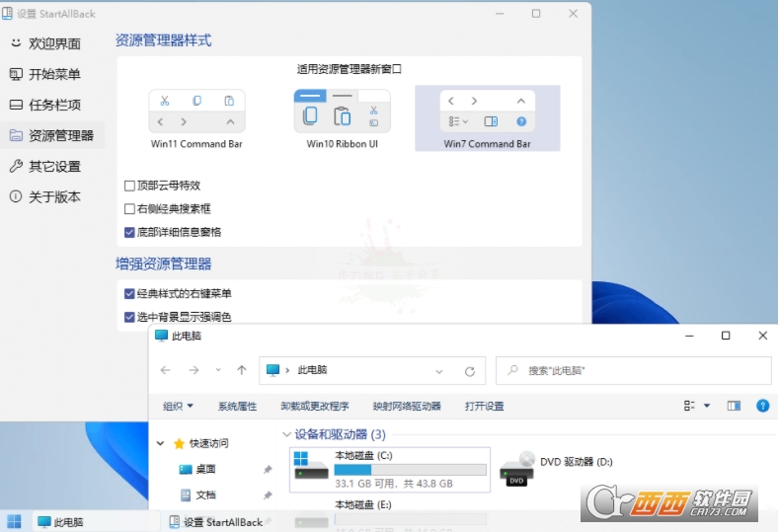Image resolution: width=778 pixels, height=532 pixels.
Task: Open the 组织 dropdown menu
Action: click(x=178, y=406)
